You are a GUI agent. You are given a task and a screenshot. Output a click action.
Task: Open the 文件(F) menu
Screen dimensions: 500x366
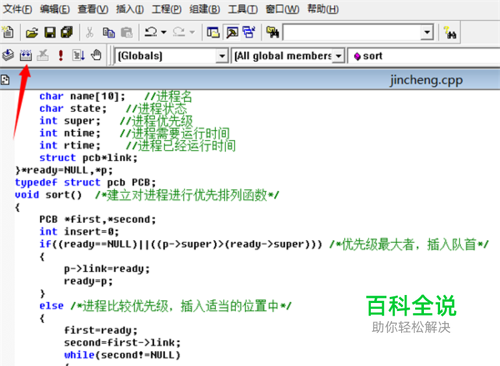pyautogui.click(x=18, y=9)
